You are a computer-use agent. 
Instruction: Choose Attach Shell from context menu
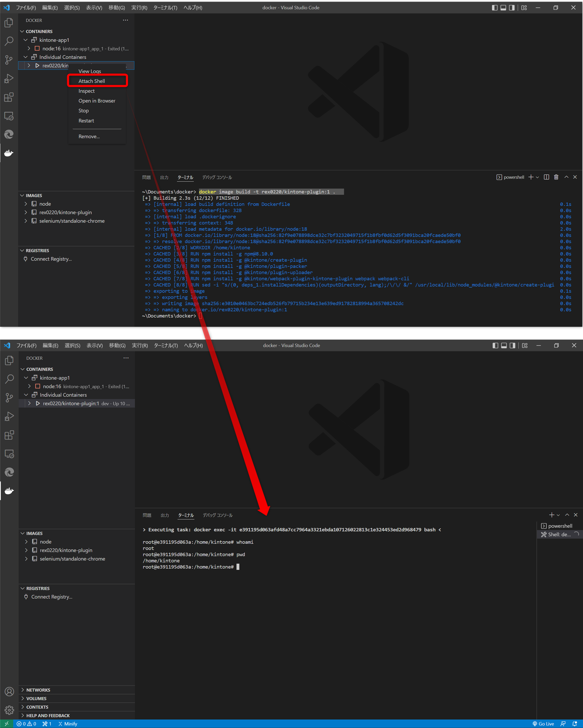(98, 81)
